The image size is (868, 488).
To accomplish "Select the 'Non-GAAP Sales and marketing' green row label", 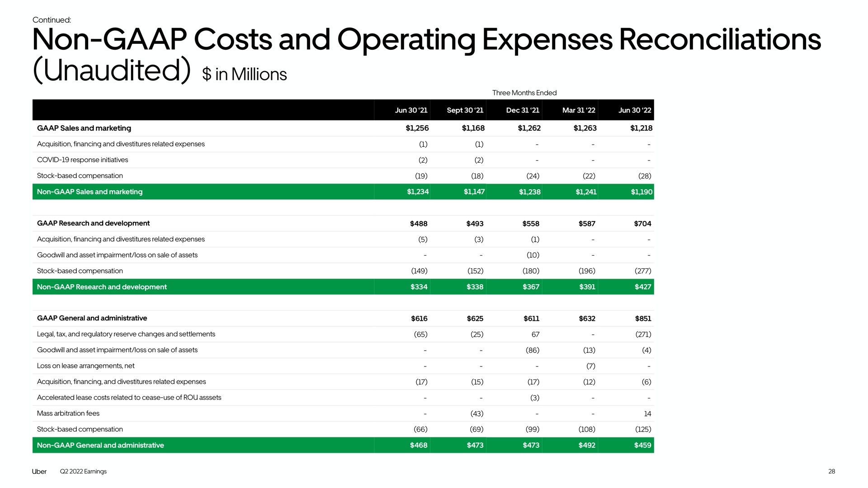I will point(90,192).
